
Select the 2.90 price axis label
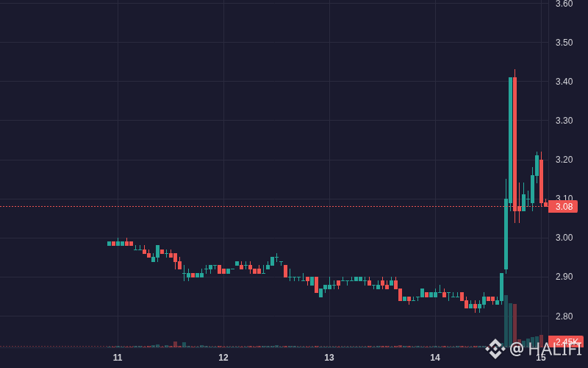point(564,277)
